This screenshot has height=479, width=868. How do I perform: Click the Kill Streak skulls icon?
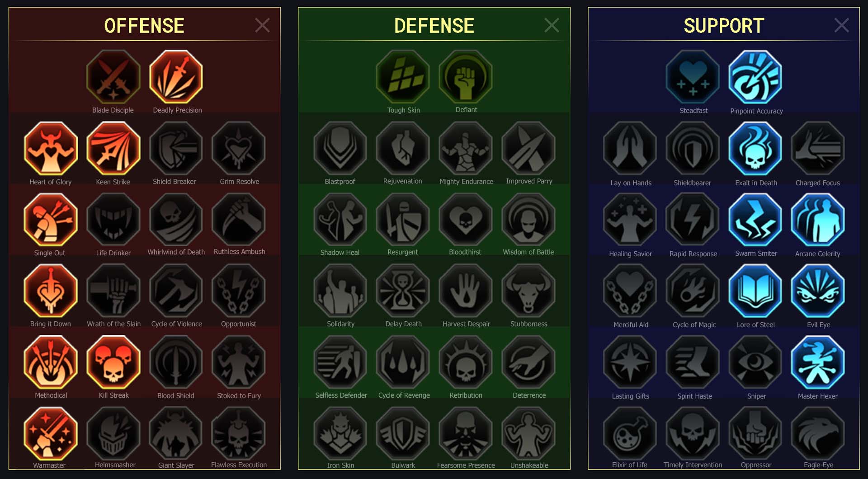point(113,362)
